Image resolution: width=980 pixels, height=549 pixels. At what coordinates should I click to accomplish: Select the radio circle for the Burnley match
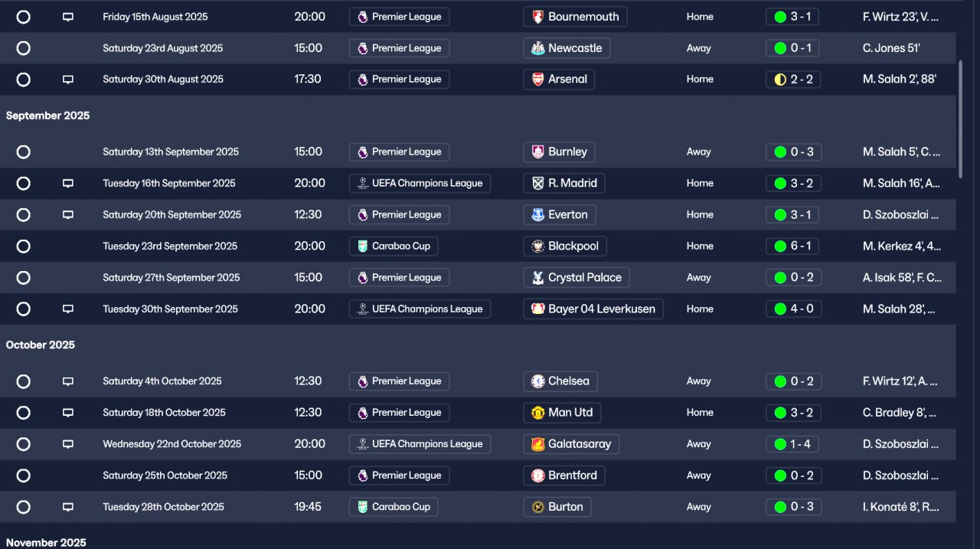pyautogui.click(x=24, y=152)
